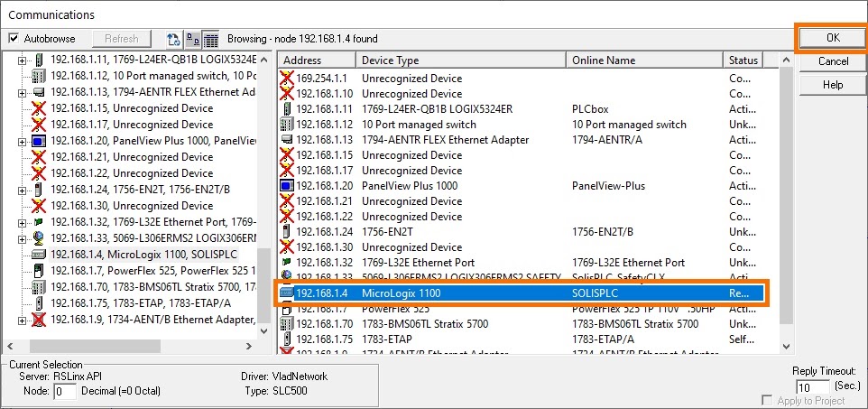This screenshot has width=868, height=409.
Task: Click tree pane horizontal scrollbar left arrow
Action: (11, 346)
